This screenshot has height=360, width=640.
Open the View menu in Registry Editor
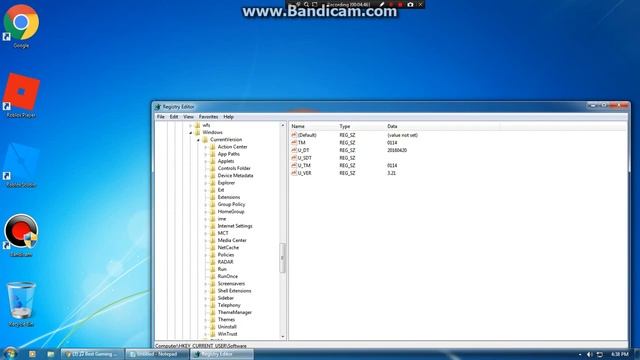click(x=188, y=117)
